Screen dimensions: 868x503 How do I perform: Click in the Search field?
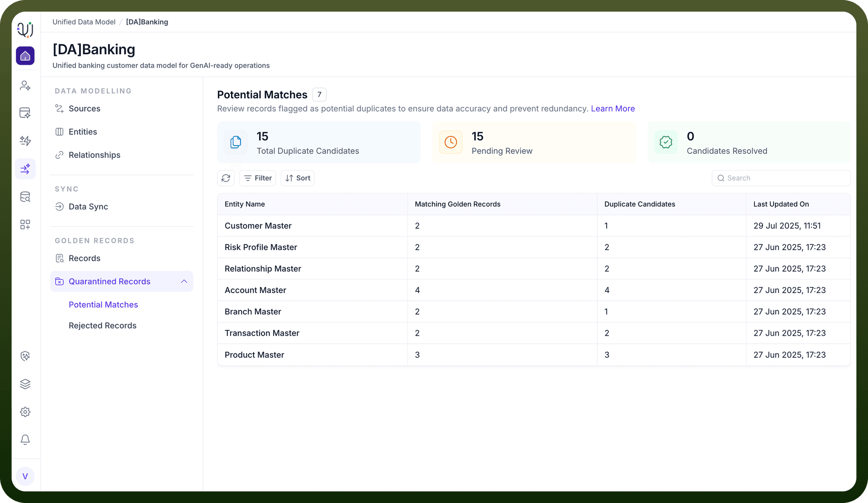781,178
